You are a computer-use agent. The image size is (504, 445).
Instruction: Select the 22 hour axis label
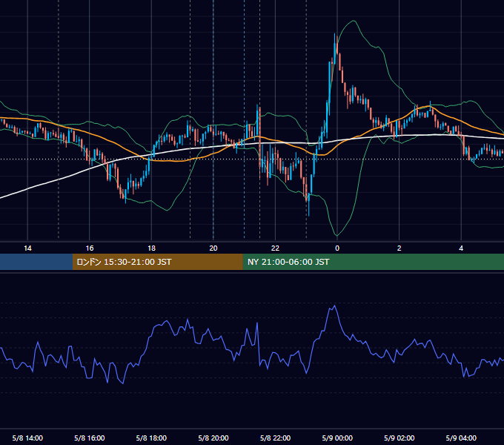pos(275,248)
